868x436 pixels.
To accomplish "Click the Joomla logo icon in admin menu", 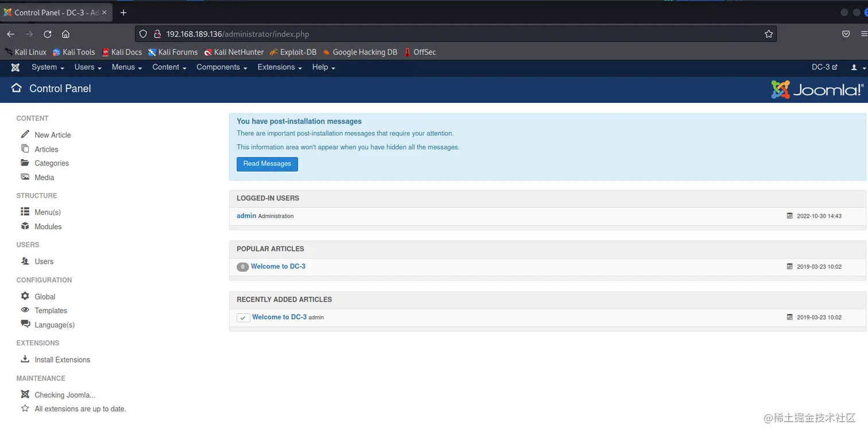I will pos(15,67).
